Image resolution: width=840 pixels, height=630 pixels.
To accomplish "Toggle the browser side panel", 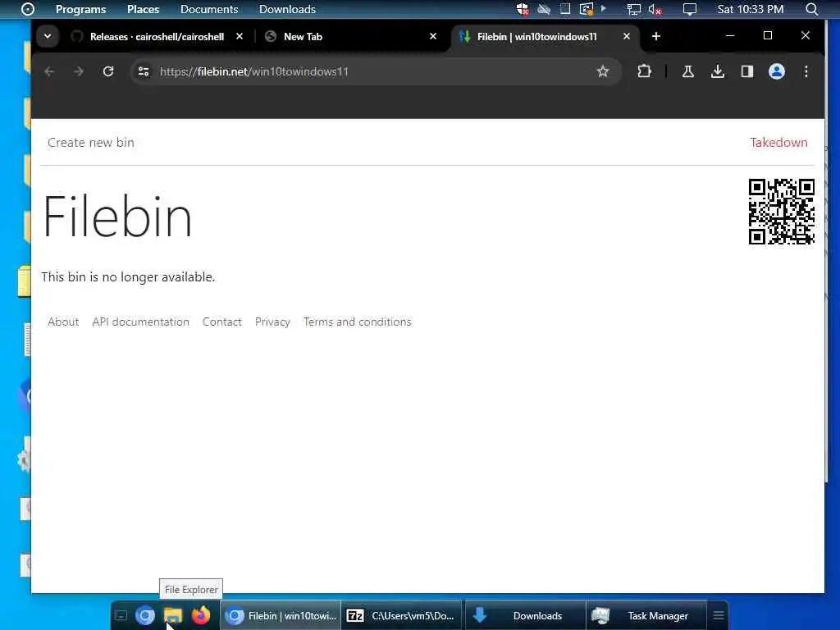I will pos(746,71).
